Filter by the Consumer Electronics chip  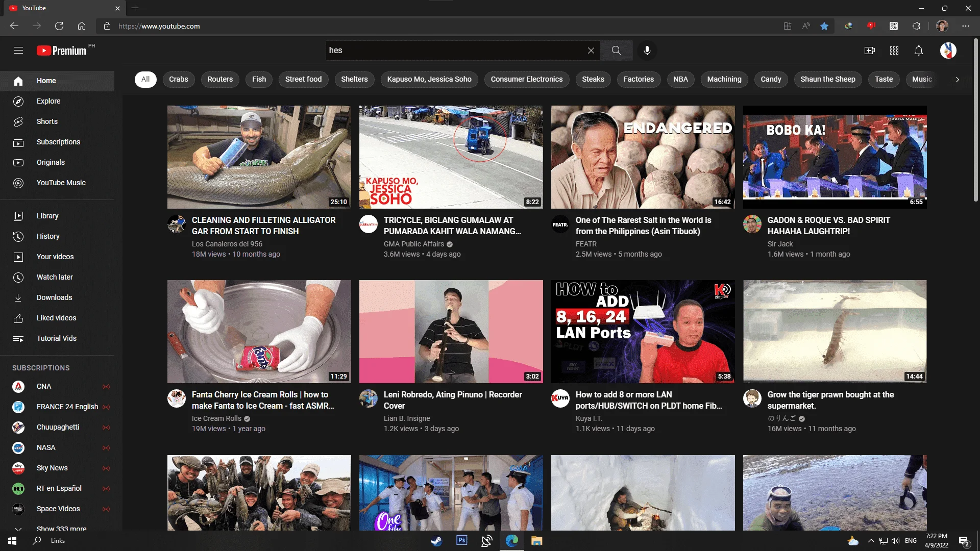coord(527,79)
